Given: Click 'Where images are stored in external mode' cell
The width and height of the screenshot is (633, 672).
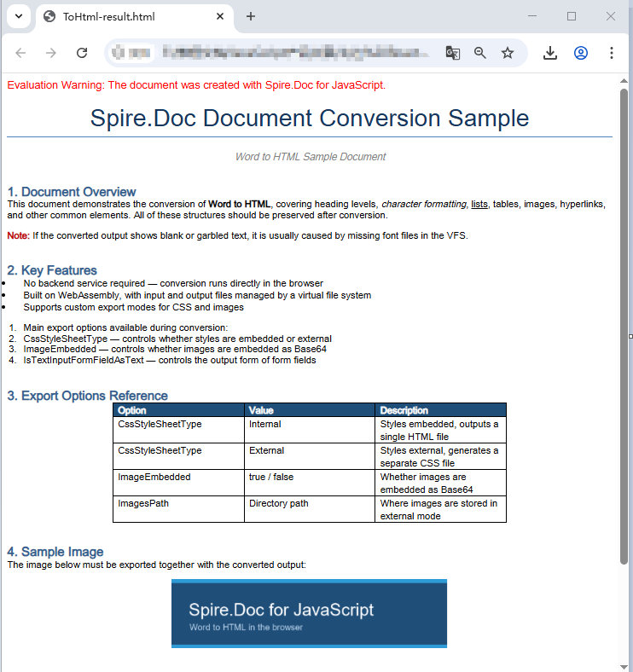Looking at the screenshot, I should 441,509.
